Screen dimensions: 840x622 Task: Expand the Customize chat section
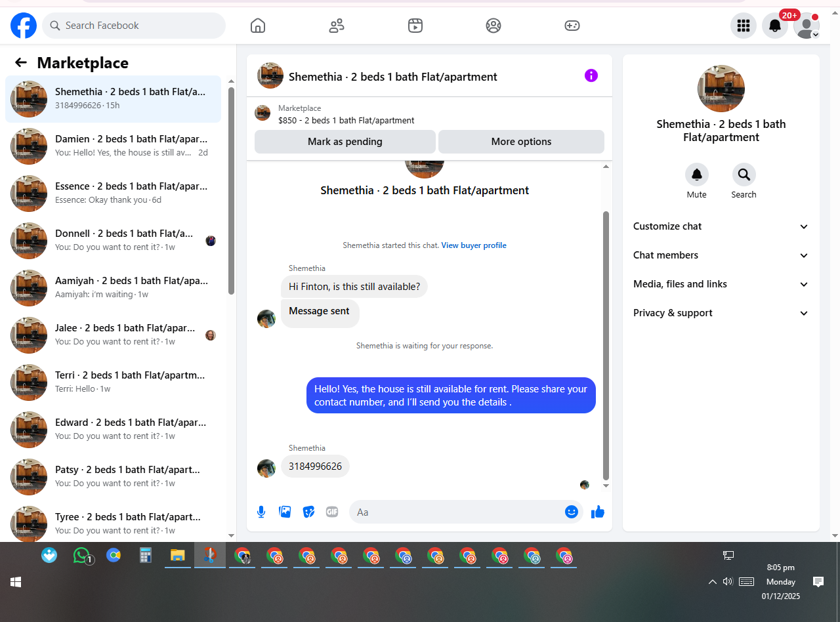[x=721, y=226]
